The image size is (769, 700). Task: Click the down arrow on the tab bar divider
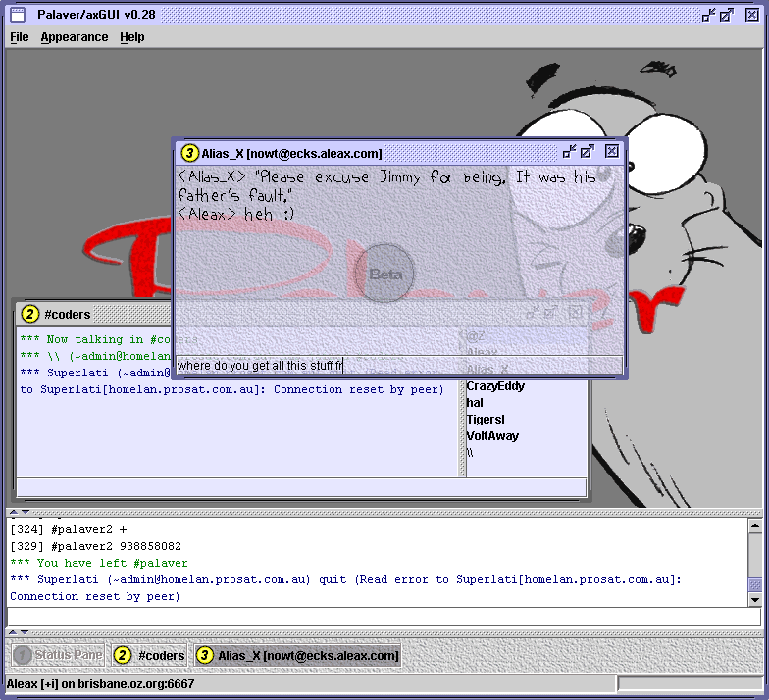click(24, 632)
